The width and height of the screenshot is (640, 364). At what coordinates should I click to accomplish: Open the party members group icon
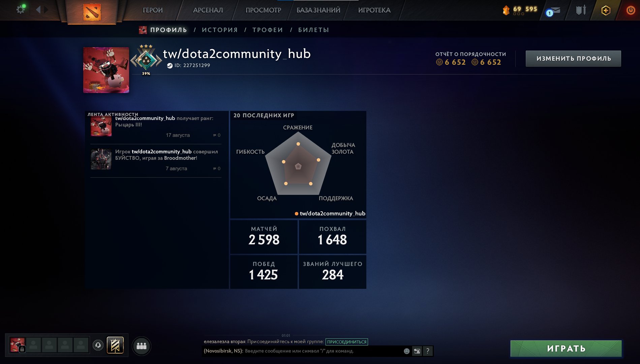click(142, 346)
